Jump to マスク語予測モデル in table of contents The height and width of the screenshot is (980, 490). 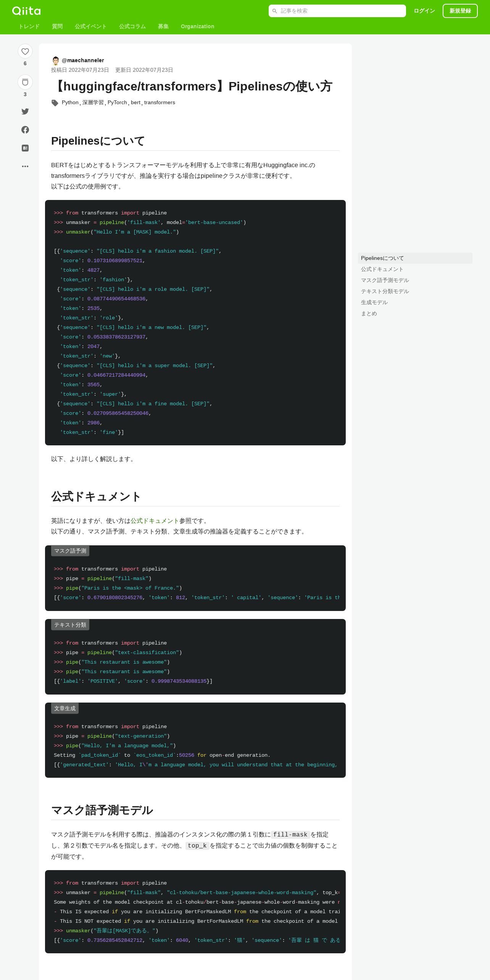415,280
